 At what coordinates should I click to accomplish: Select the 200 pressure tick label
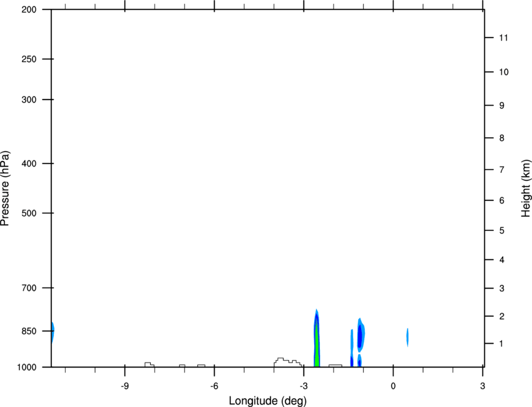[29, 9]
